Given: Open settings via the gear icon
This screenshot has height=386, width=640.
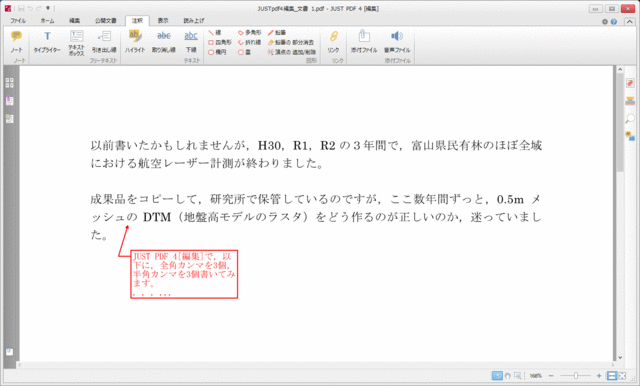Looking at the screenshot, I should [x=605, y=22].
